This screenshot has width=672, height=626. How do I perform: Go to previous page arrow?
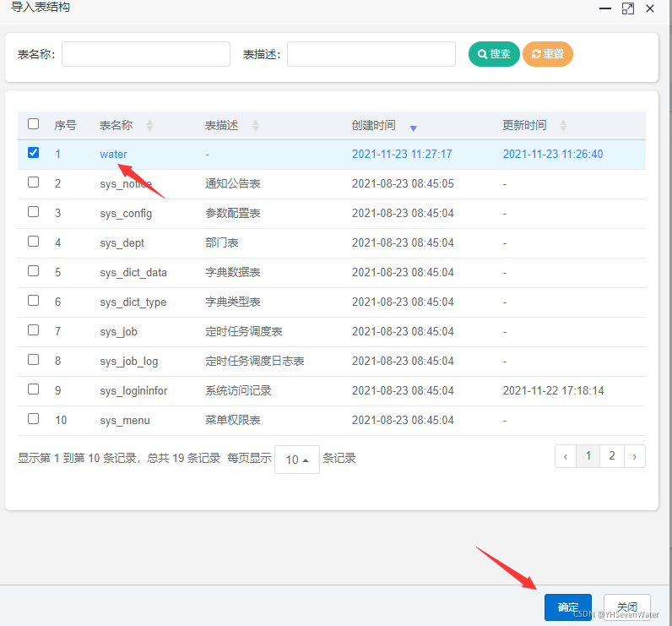coord(566,456)
